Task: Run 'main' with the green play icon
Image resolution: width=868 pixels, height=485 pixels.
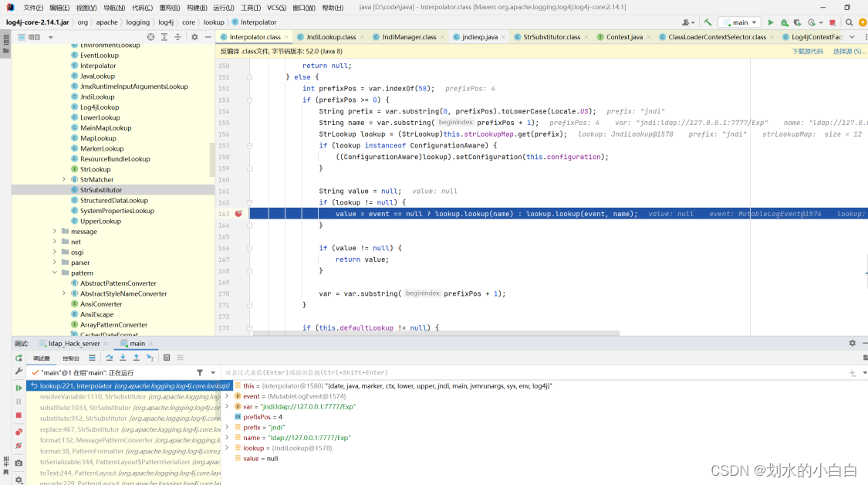Action: pyautogui.click(x=771, y=22)
